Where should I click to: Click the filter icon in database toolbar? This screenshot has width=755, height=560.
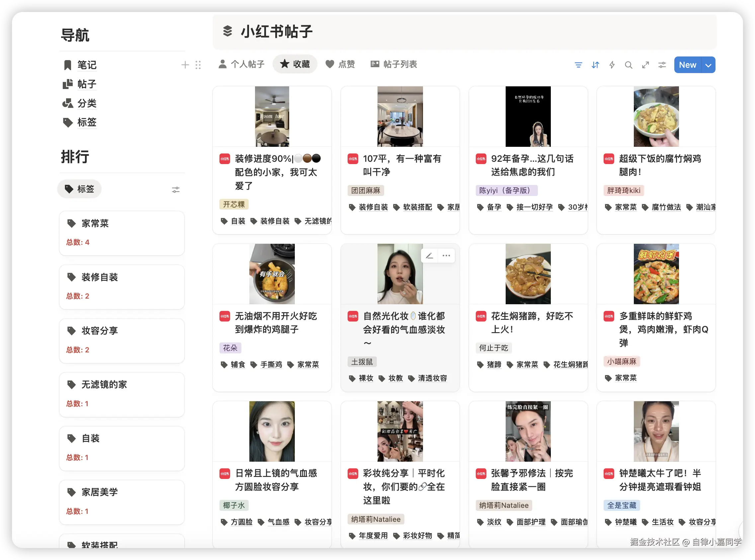click(x=578, y=65)
